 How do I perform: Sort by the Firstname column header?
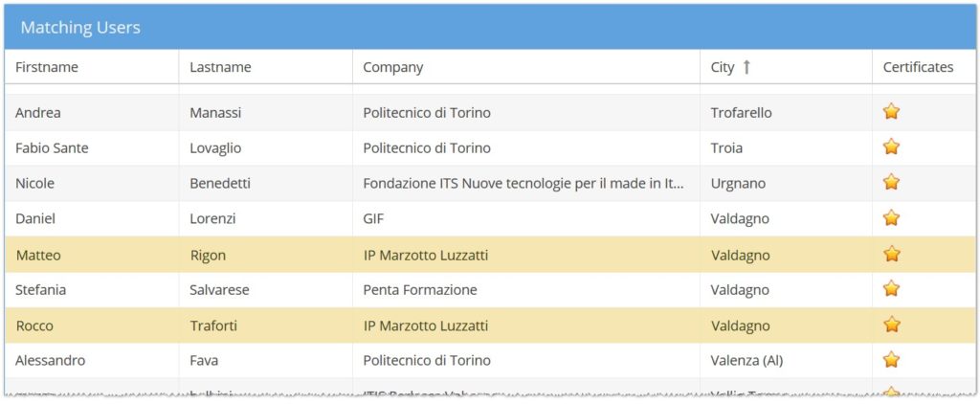pyautogui.click(x=47, y=67)
